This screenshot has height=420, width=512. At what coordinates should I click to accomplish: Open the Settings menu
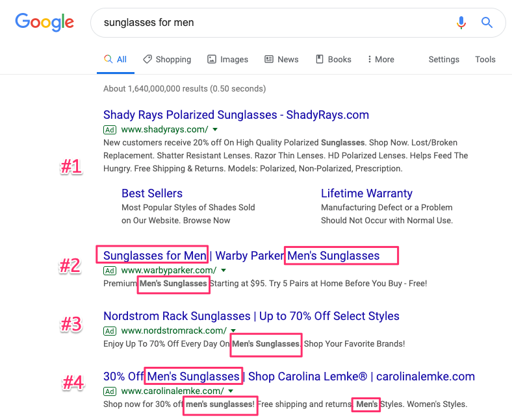[444, 59]
